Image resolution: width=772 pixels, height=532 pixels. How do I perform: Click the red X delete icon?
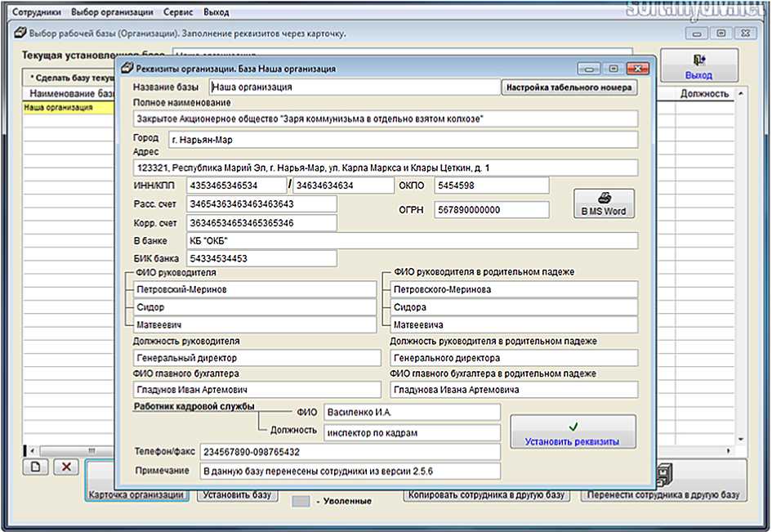click(66, 467)
